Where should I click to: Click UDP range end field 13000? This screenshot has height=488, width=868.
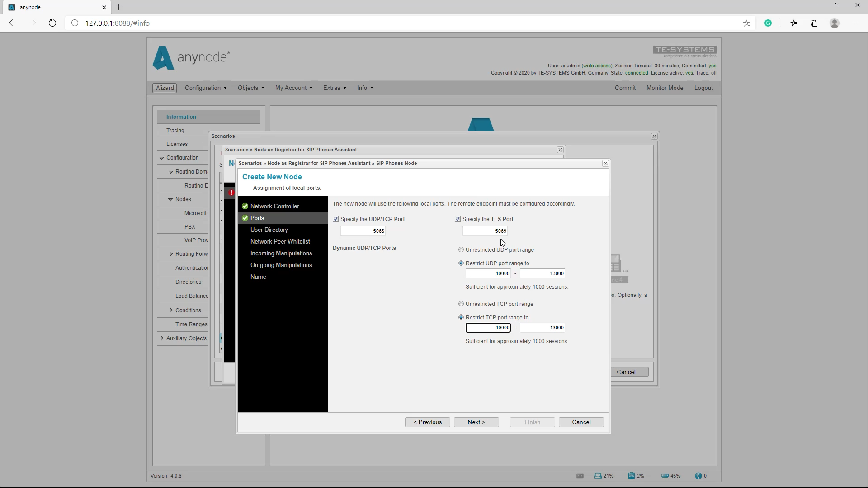pyautogui.click(x=542, y=273)
